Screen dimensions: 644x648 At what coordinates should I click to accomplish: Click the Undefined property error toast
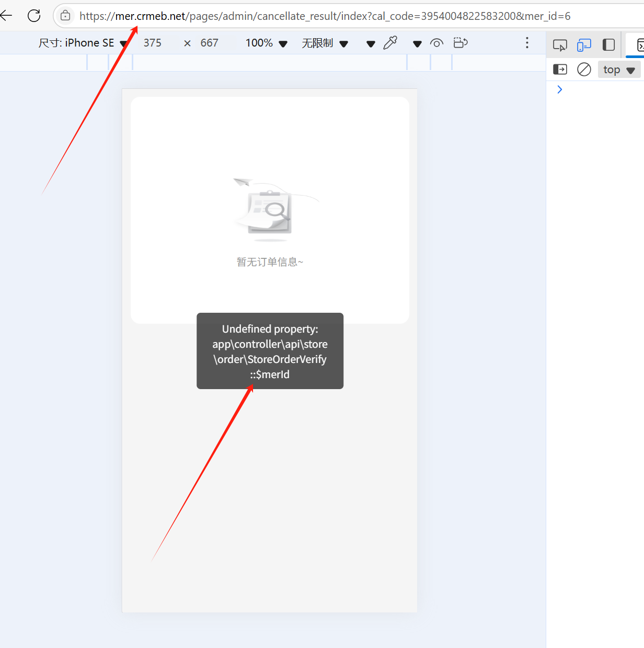270,351
